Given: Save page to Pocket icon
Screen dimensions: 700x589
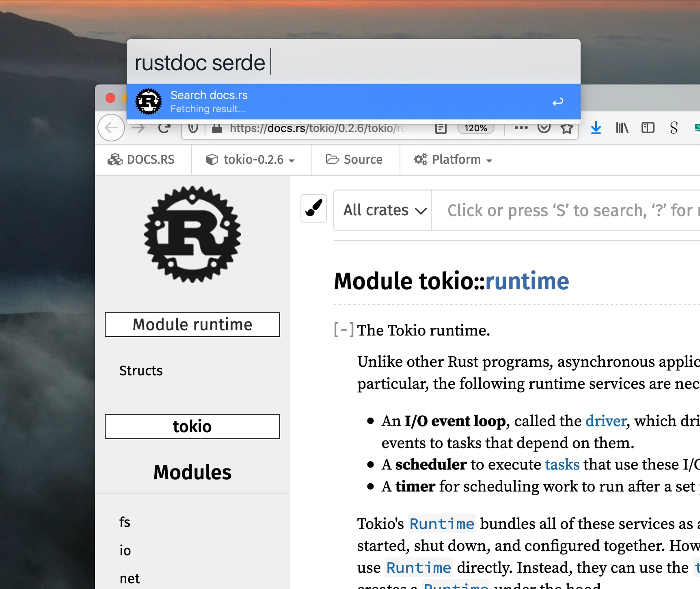Looking at the screenshot, I should (544, 128).
